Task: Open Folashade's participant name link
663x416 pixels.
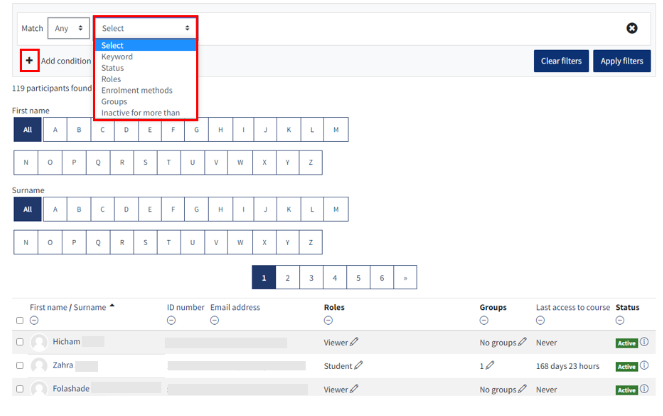Action: [x=71, y=389]
